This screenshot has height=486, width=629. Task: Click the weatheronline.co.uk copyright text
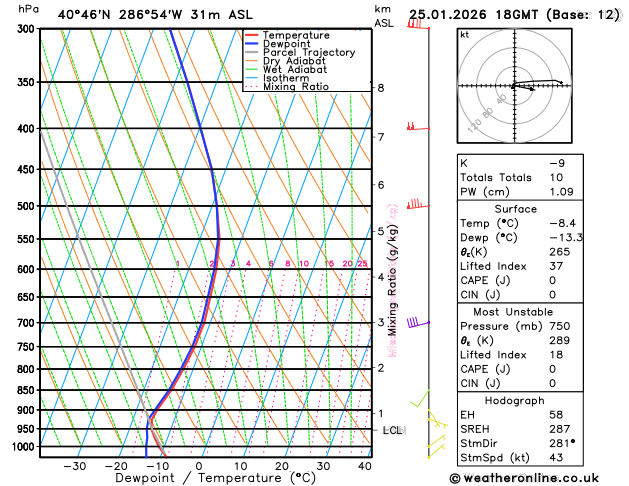(x=524, y=478)
